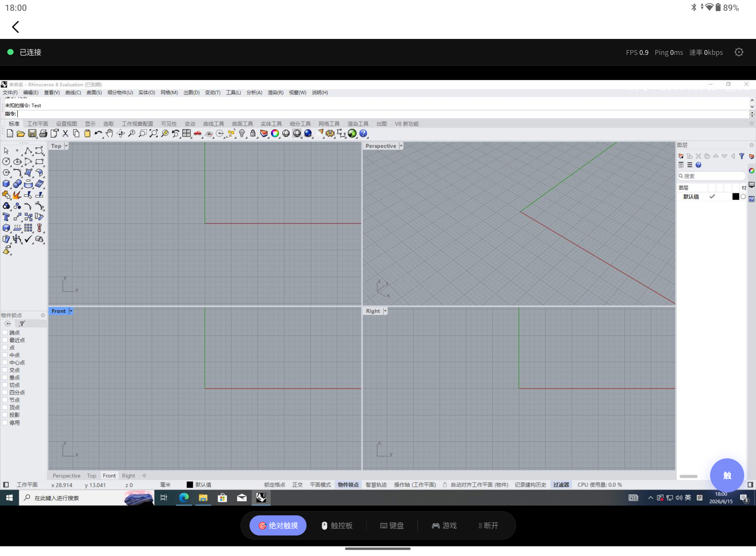
Task: Click the New layer icon in layers panel
Action: tap(681, 156)
